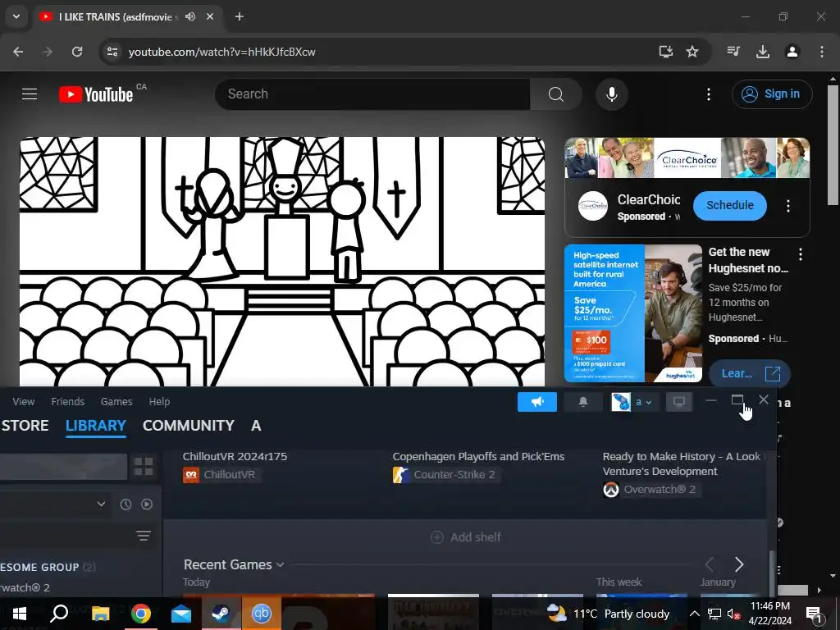Open Steam library advanced filter icon
The image size is (840, 630).
pos(144,536)
